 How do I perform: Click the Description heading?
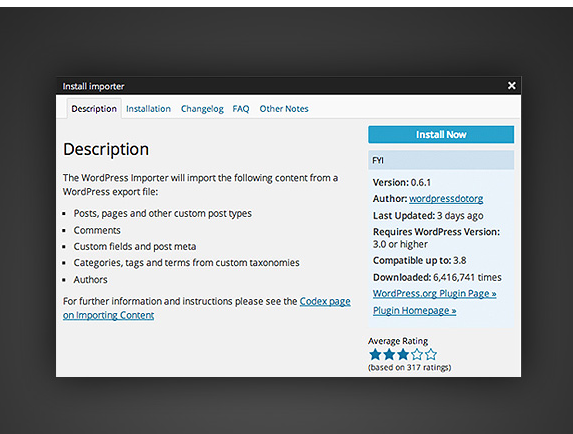pos(106,149)
